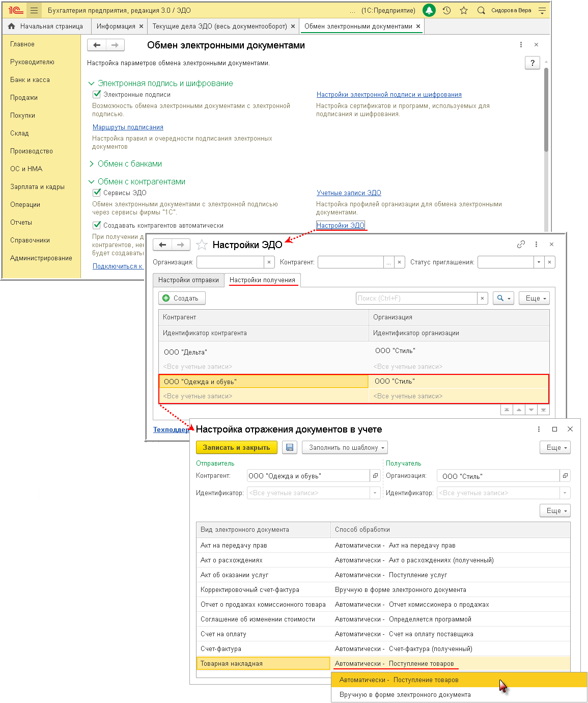Click the search magnifier in title bar
This screenshot has height=703, width=588.
[x=481, y=10]
